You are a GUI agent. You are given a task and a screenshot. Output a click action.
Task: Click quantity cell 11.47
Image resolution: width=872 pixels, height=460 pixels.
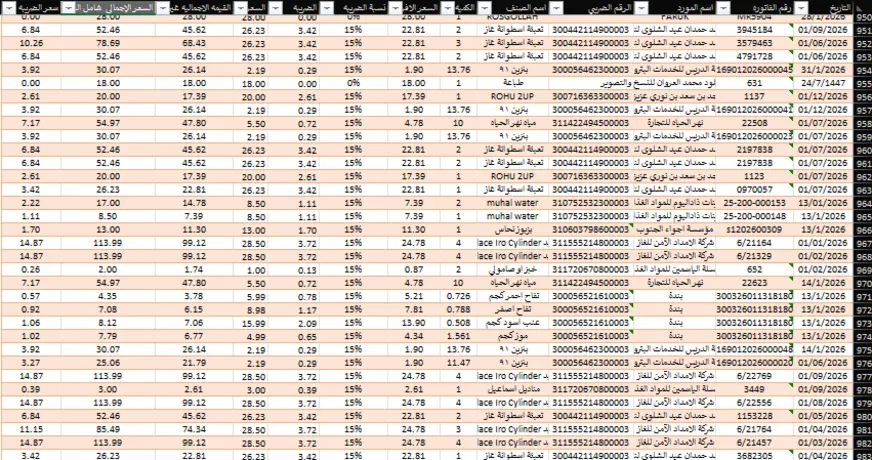point(459,363)
